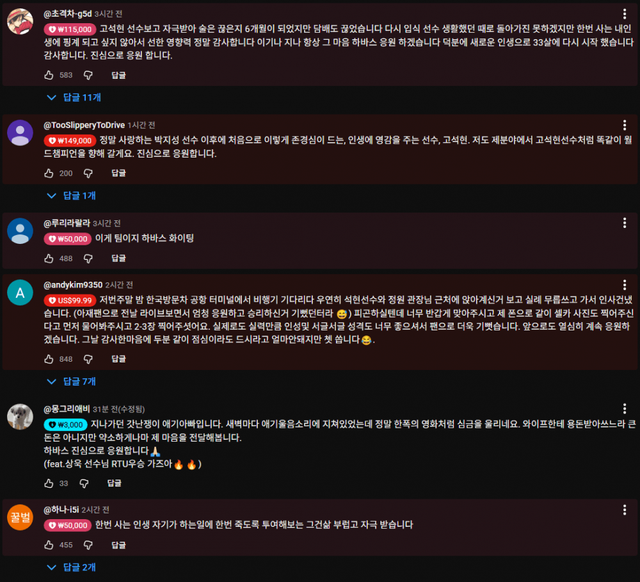Open the three-dot menu on the @TooSlipperyToDrive comment
Viewport: 640px width, 582px height.
[624, 125]
